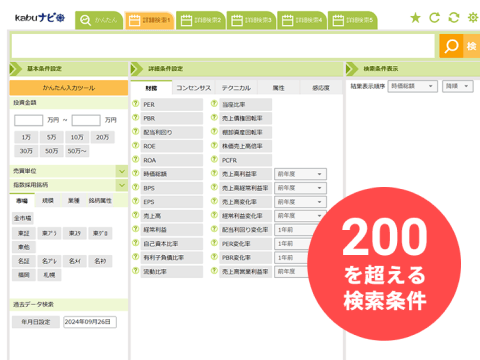
Task: Select the 10万 investment amount toggle
Action: 77,137
